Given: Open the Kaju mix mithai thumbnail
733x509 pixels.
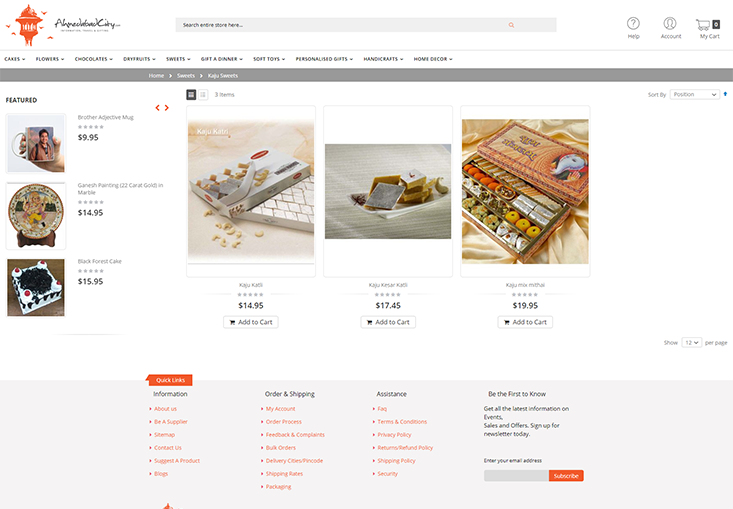Looking at the screenshot, I should (x=525, y=192).
